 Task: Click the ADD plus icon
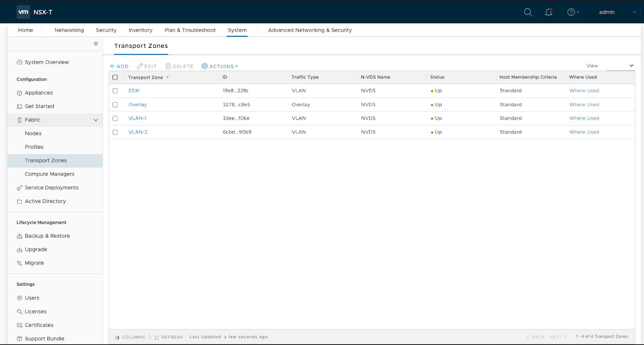click(112, 66)
